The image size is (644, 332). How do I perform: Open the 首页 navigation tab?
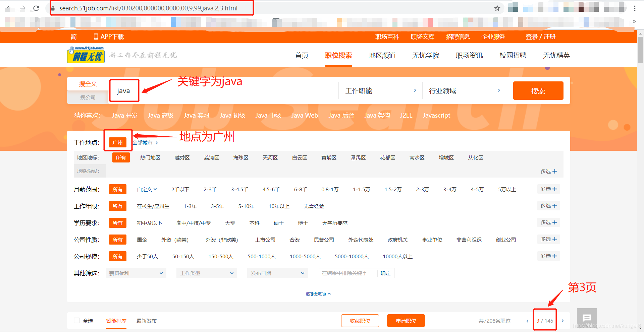[x=302, y=55]
